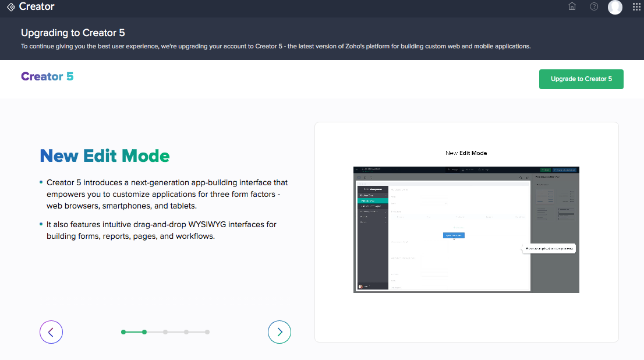Screen dimensions: 644x360
Task: Open the apps grid launcher icon
Action: 636,6
